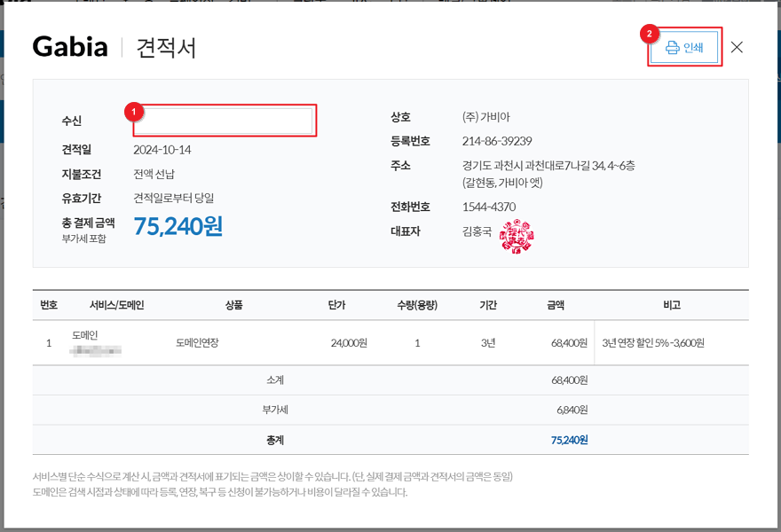Screen dimensions: 781x532
Task: Click the address line 경기도 과천시 과천대로7나길
Action: click(548, 166)
